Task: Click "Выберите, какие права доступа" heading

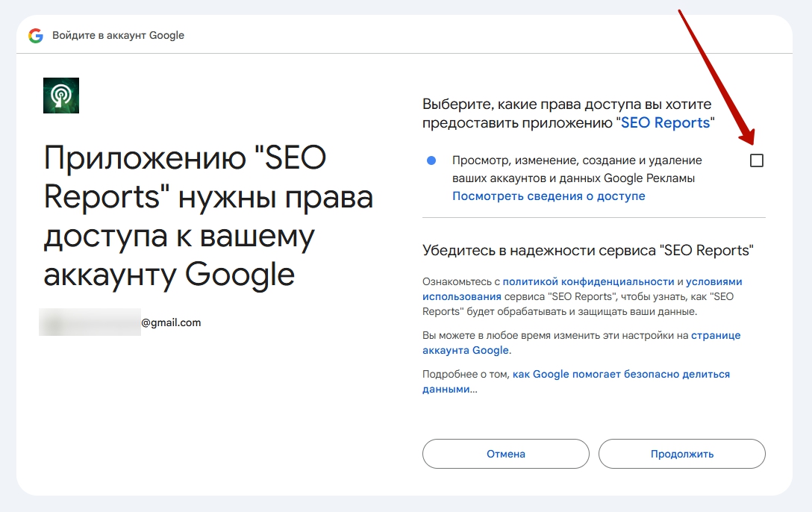Action: 568,113
